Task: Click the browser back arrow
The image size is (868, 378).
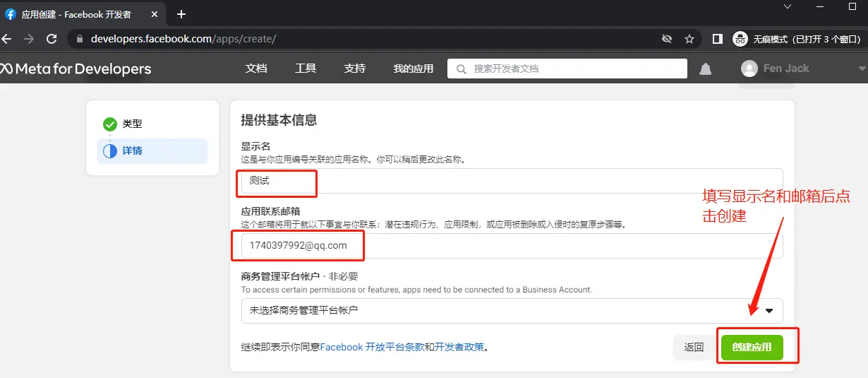Action: pos(8,39)
